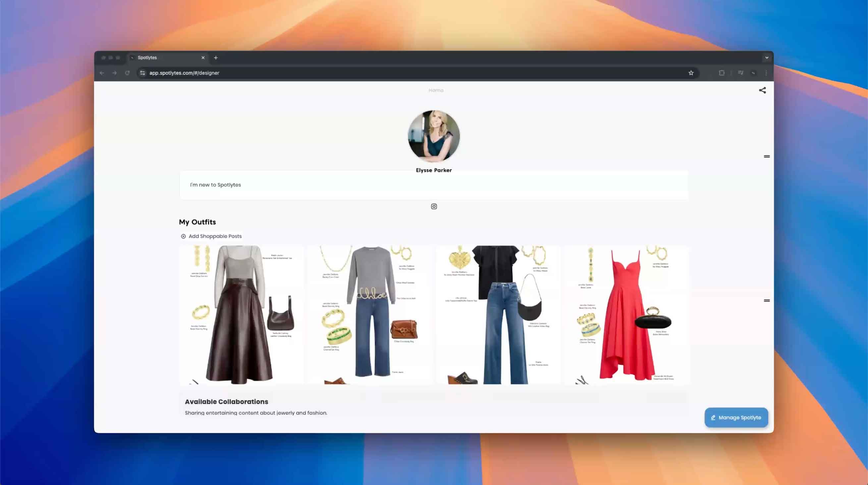The width and height of the screenshot is (868, 485).
Task: Open the gray sweater and jeans outfit
Action: coord(370,315)
